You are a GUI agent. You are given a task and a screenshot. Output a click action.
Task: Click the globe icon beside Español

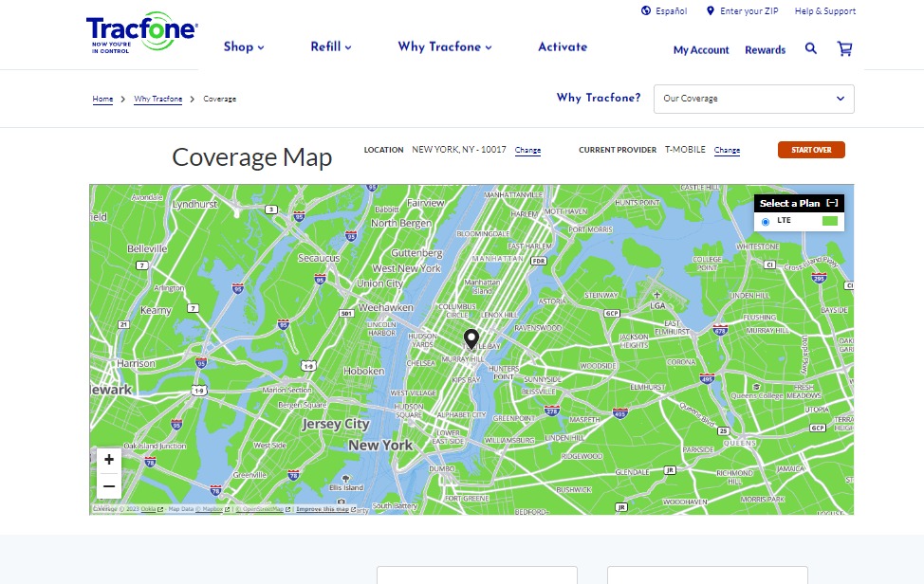[646, 10]
